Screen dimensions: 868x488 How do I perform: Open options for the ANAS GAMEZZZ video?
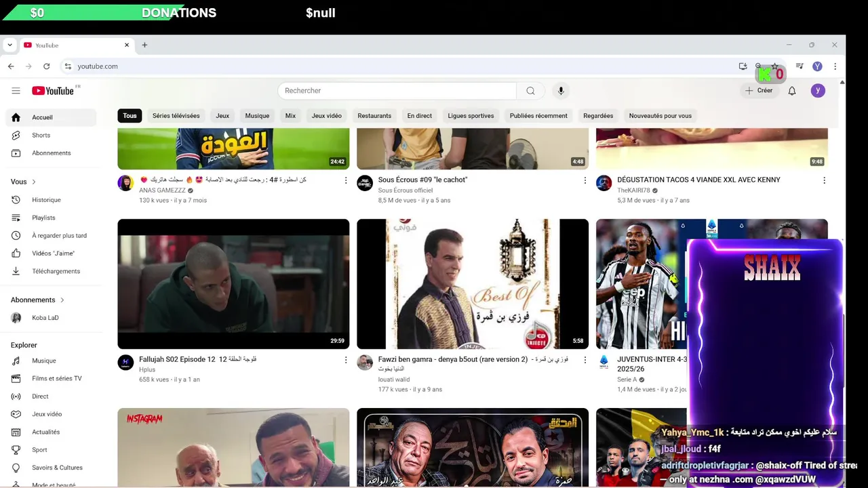[346, 180]
